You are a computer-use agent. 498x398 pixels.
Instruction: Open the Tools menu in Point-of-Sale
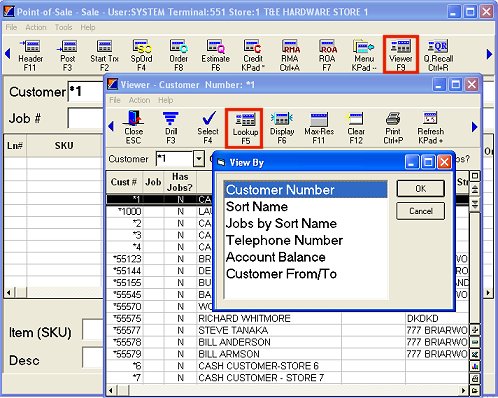pos(63,27)
